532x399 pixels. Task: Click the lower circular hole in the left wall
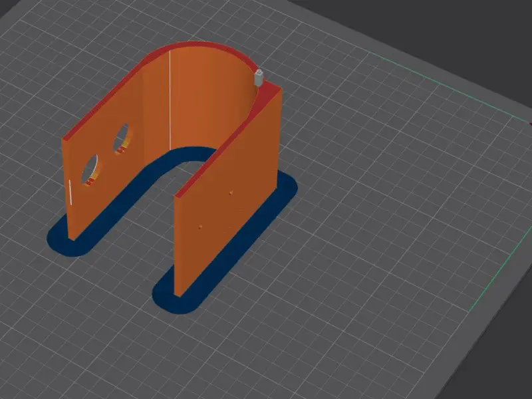click(x=90, y=170)
